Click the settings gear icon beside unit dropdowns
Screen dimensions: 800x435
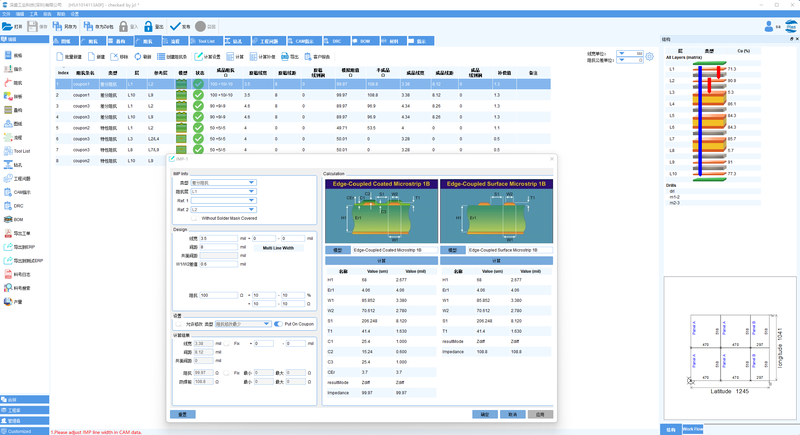click(649, 57)
